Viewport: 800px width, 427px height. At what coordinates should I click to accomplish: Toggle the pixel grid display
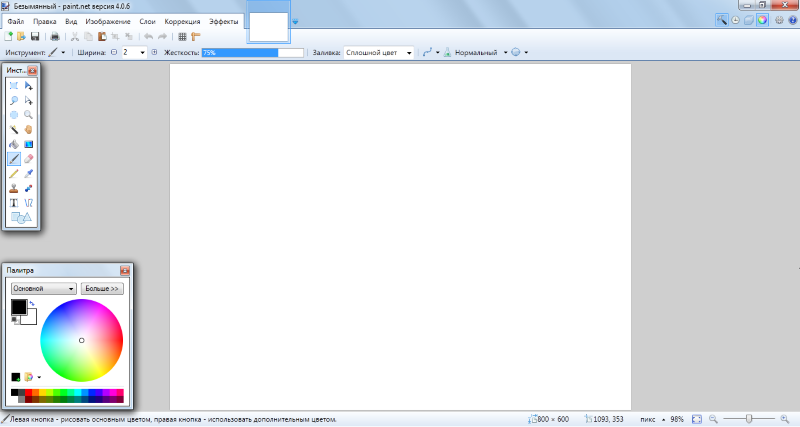point(182,36)
